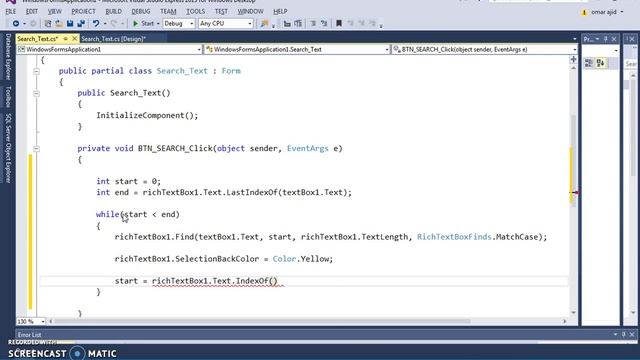Screen dimensions: 640x360
Task: Click the horizontal scrollbar right arrow
Action: [564, 322]
